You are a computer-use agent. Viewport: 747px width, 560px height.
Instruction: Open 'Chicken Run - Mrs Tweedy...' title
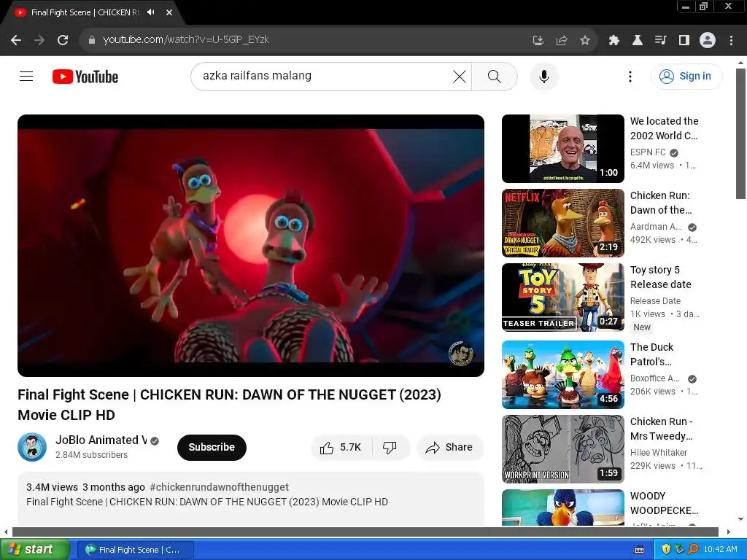click(x=662, y=429)
